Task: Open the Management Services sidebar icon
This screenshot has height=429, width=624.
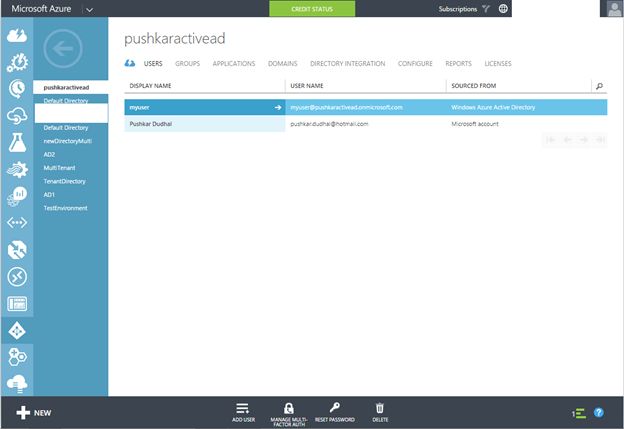Action: 17,304
